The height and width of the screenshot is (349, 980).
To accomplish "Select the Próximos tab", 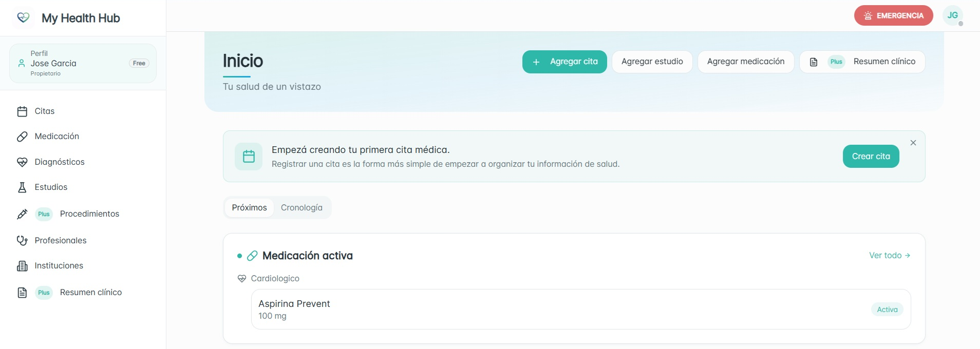I will [x=249, y=208].
